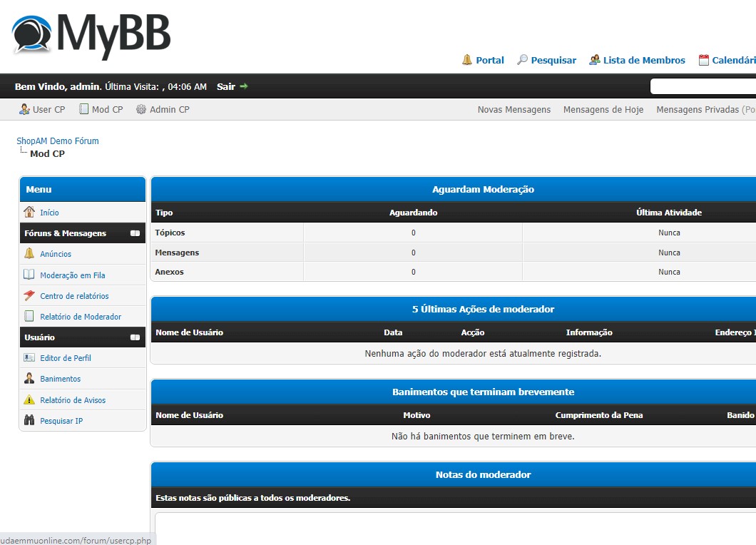This screenshot has width=756, height=545.
Task: Click the Mensagens row label in the moderation table
Action: coord(177,253)
